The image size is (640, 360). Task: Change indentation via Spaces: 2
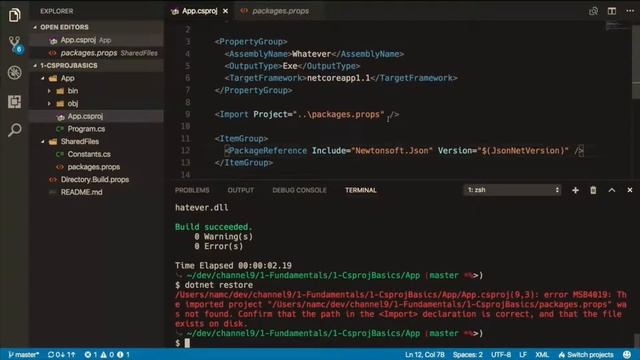[467, 354]
